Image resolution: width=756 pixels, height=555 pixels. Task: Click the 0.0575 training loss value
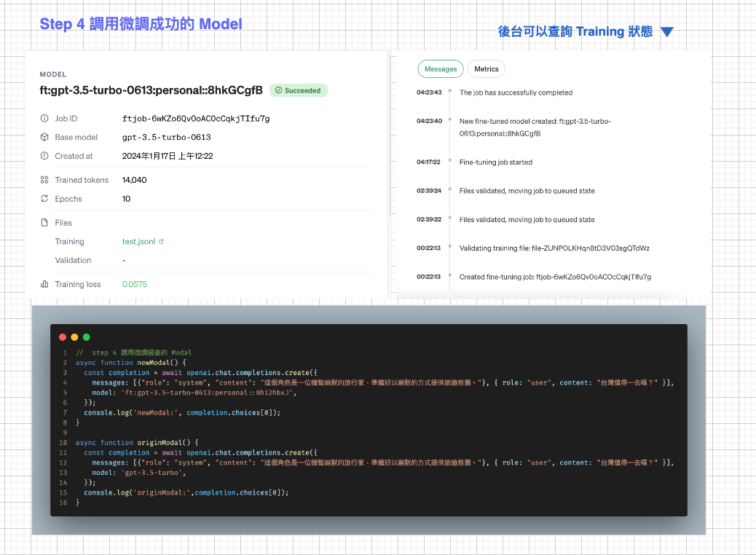[134, 284]
